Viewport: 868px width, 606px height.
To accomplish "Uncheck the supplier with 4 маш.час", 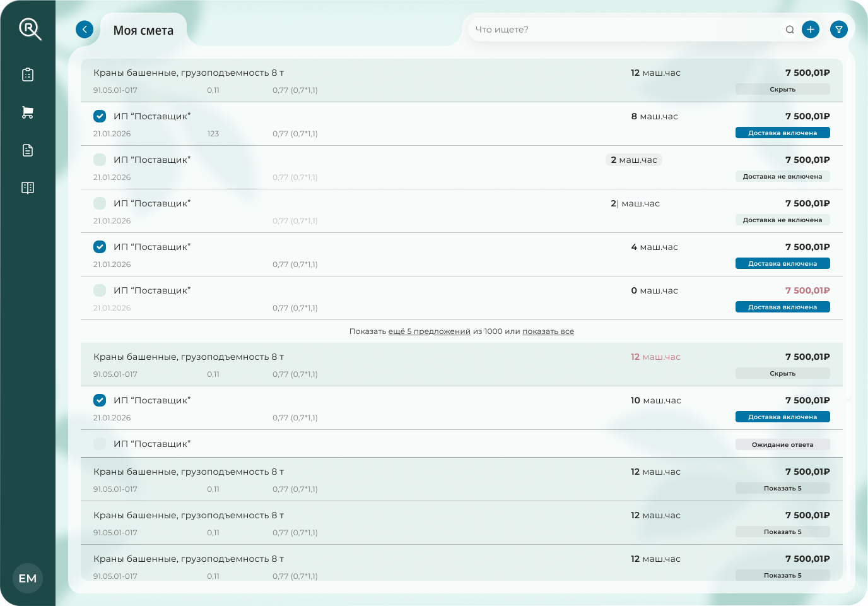I will coord(100,247).
